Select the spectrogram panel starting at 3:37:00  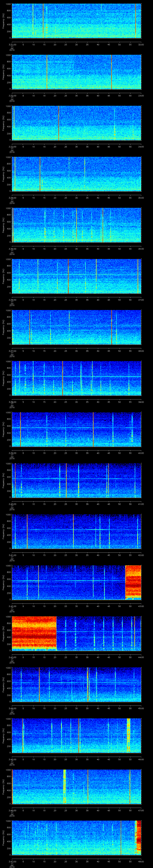[x=77, y=327]
